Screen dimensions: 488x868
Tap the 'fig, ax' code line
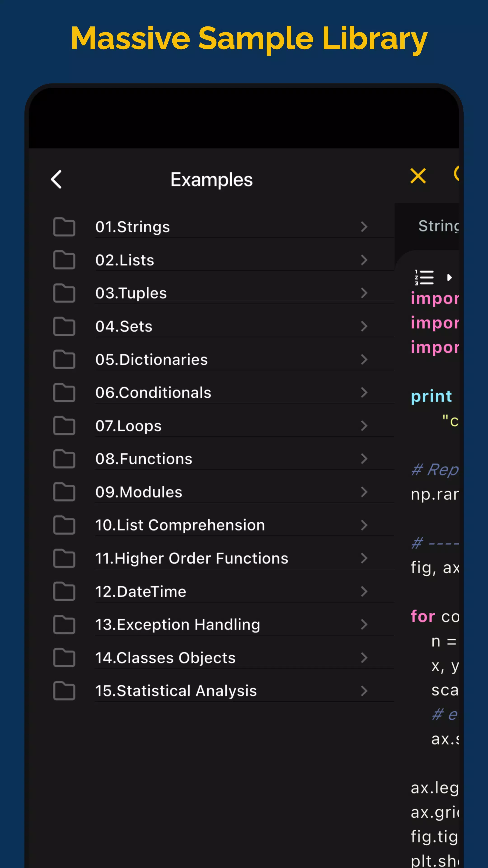(435, 568)
